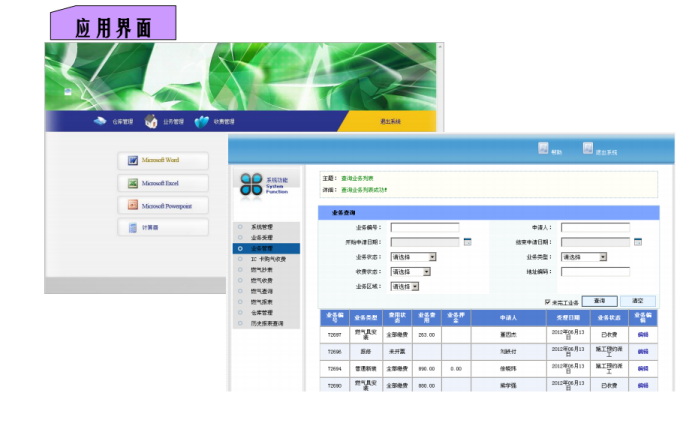Launch Microsoft Word from the shortcut list

point(163,161)
